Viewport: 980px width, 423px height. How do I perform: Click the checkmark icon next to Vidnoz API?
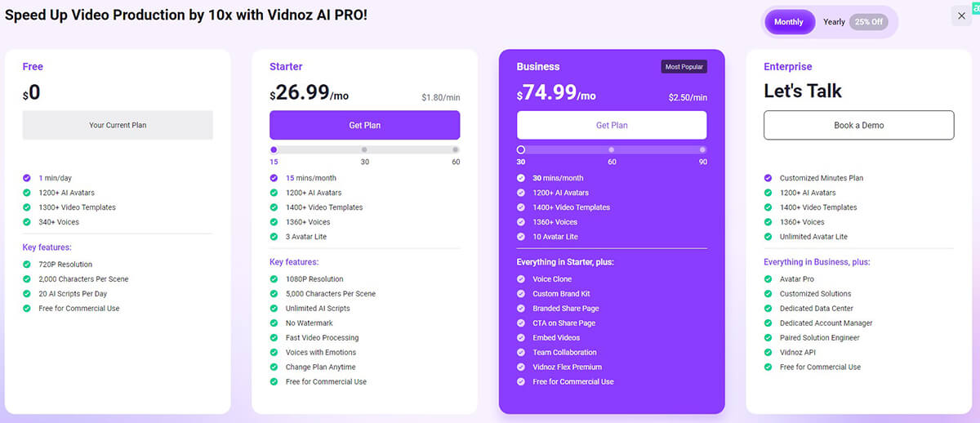click(x=768, y=353)
